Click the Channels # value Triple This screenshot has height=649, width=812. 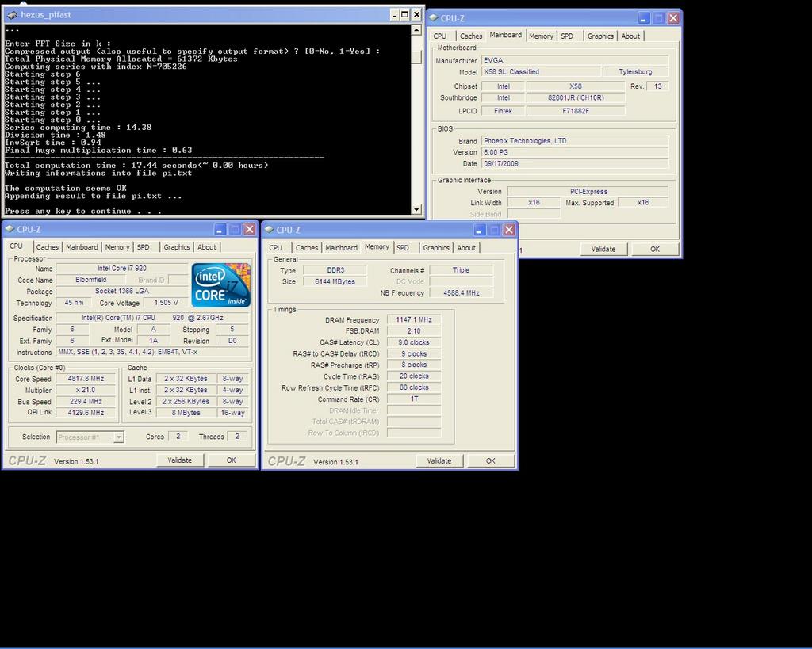[462, 270]
